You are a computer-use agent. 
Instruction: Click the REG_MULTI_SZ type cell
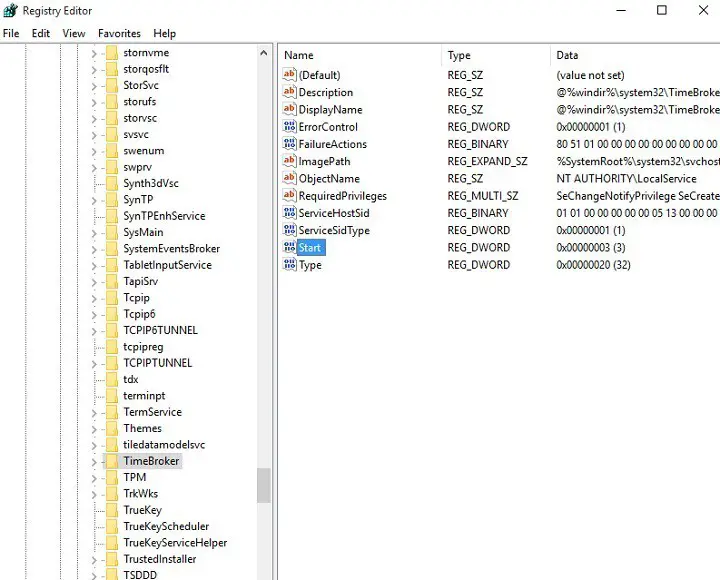[483, 196]
